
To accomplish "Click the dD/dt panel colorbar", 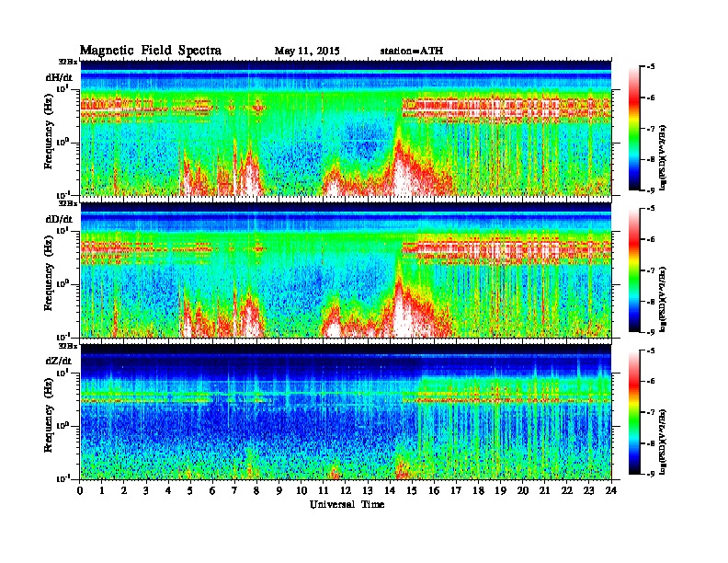I will [633, 270].
